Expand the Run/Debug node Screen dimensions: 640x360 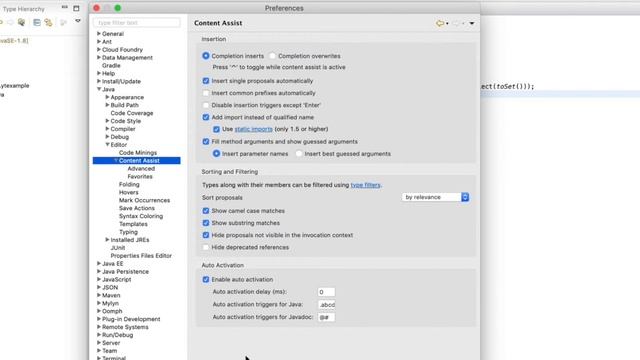pos(99,335)
